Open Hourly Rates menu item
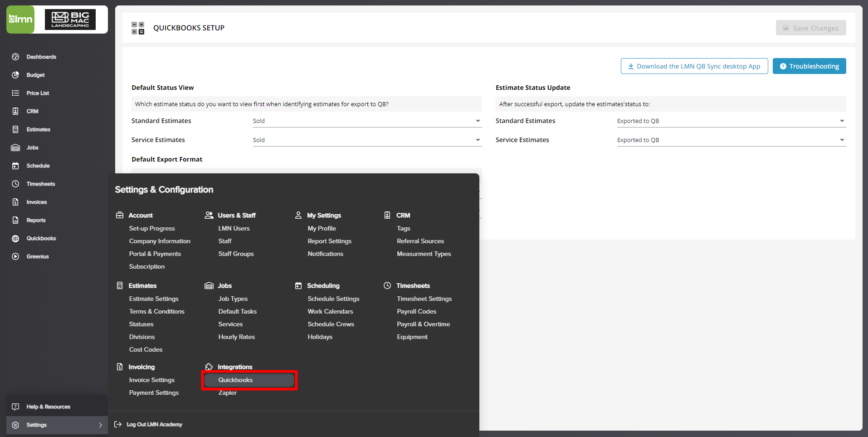Image resolution: width=868 pixels, height=437 pixels. 237,337
